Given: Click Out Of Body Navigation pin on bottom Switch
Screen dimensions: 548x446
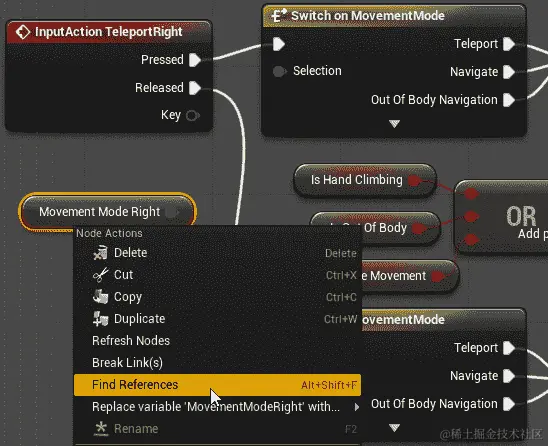Looking at the screenshot, I should click(509, 404).
